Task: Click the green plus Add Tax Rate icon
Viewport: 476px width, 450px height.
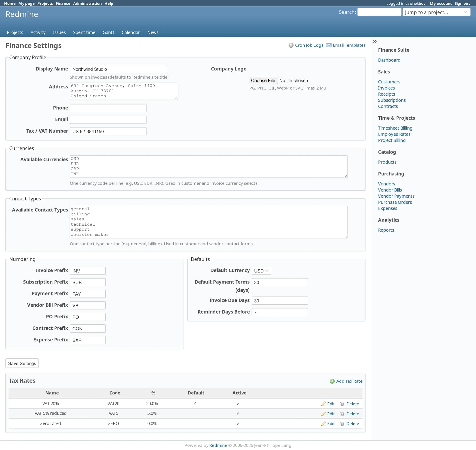Action: (332, 381)
